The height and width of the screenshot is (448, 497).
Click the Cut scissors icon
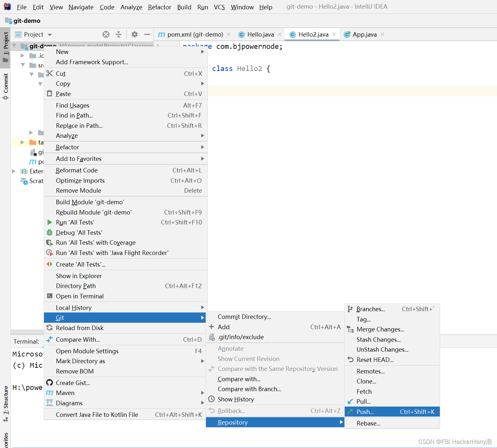click(x=49, y=74)
